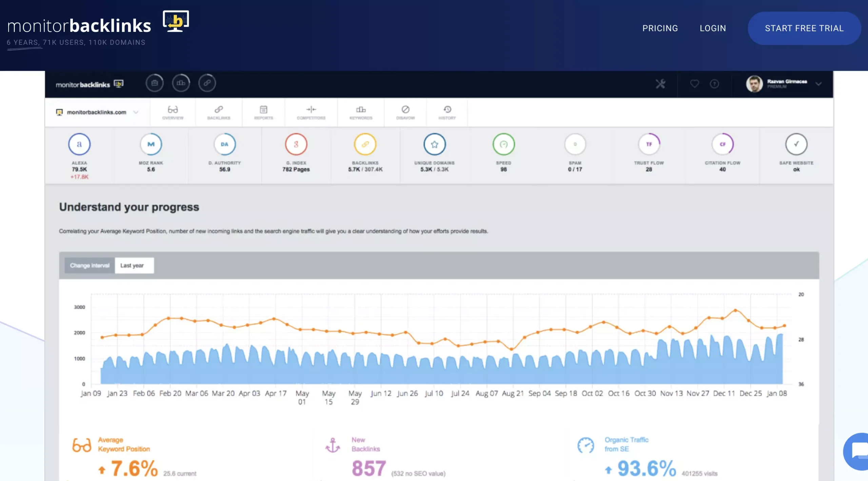
Task: Open the Pricing page
Action: (x=660, y=28)
